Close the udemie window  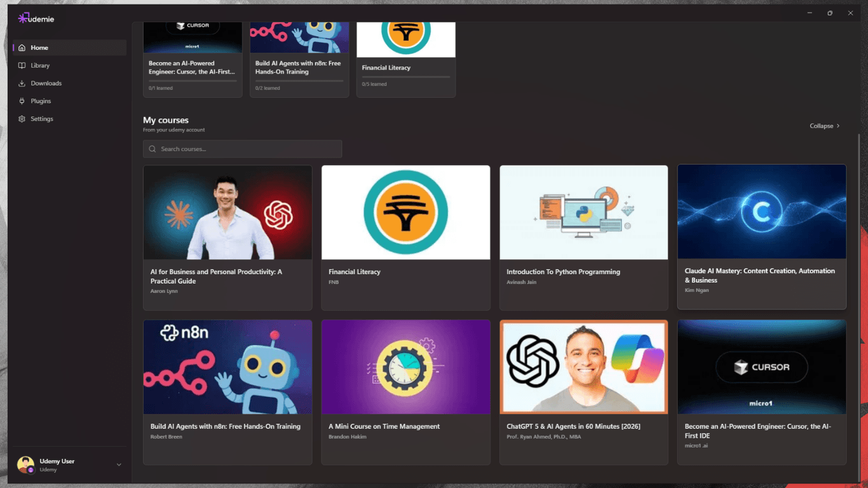(x=850, y=13)
